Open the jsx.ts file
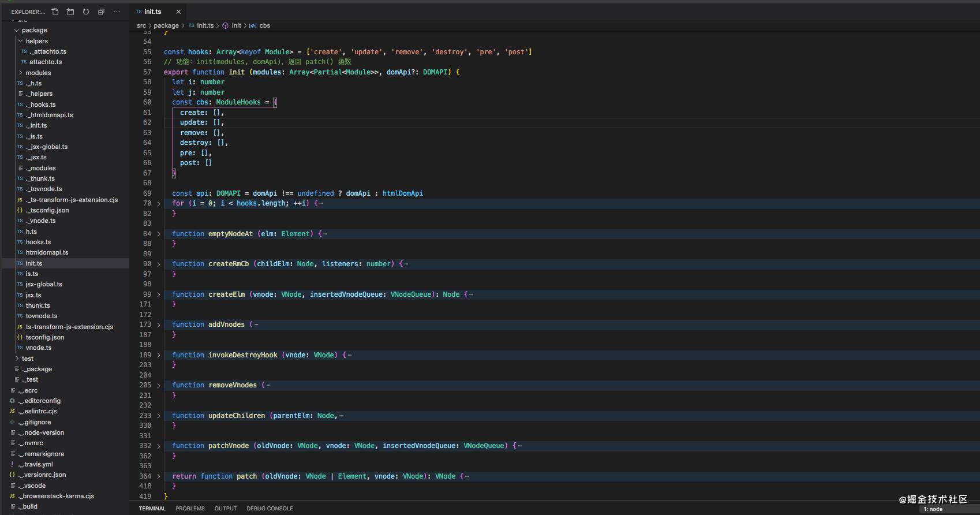 click(33, 295)
